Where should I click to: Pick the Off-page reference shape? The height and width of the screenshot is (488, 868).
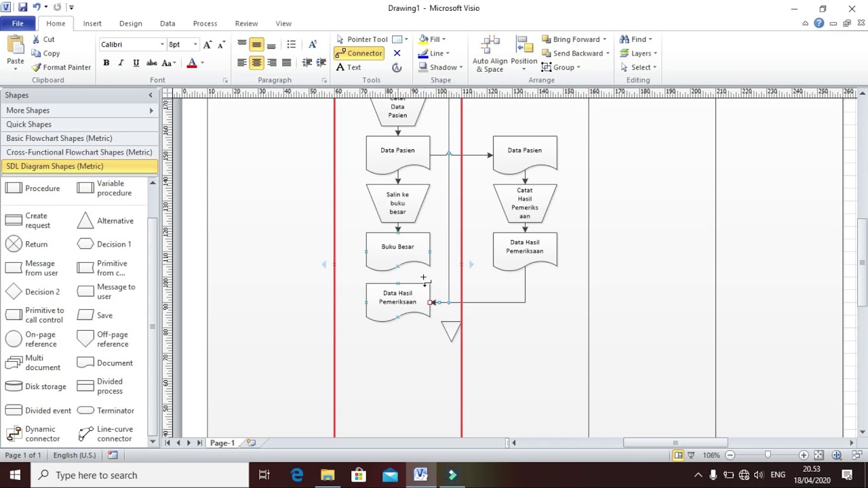(x=103, y=339)
